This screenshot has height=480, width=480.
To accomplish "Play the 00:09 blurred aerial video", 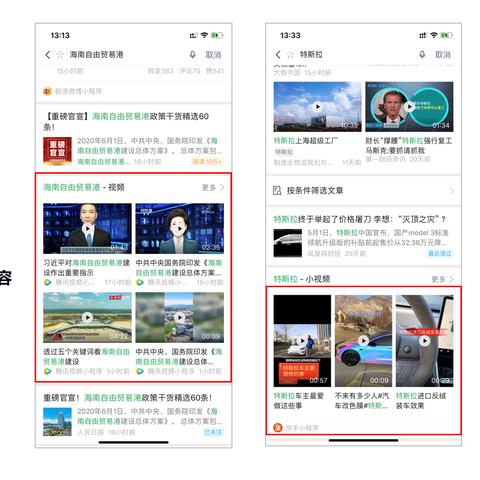I will click(180, 317).
